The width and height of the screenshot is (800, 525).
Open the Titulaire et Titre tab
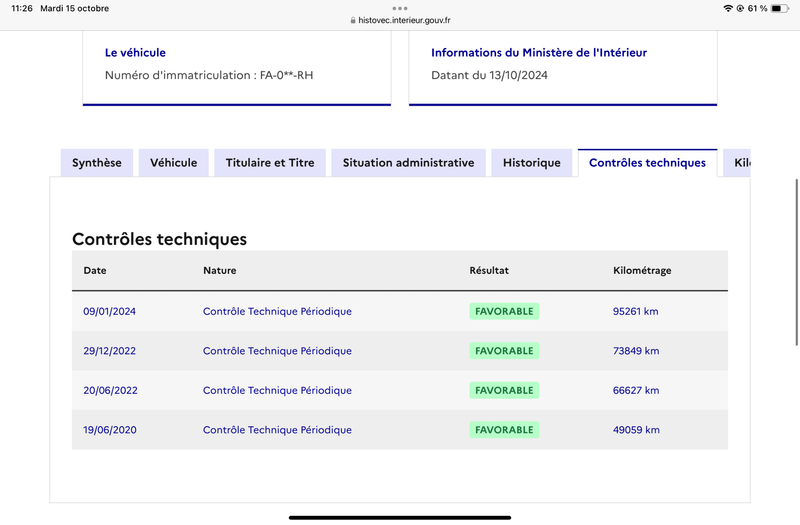pyautogui.click(x=270, y=163)
